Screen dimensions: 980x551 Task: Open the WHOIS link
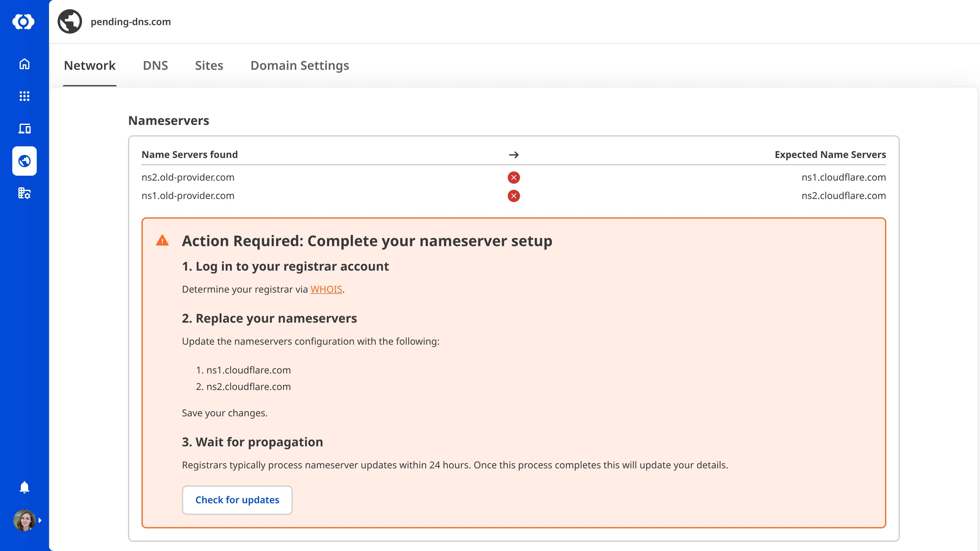tap(326, 289)
